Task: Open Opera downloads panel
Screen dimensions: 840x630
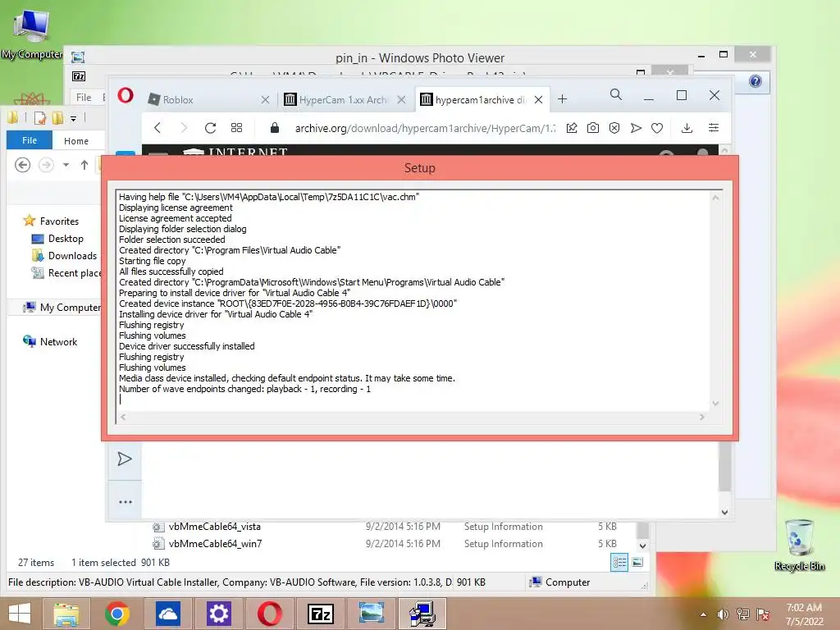Action: click(x=687, y=128)
